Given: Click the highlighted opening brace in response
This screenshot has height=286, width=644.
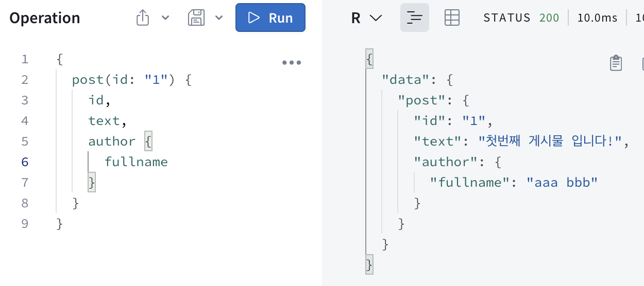Looking at the screenshot, I should point(369,59).
